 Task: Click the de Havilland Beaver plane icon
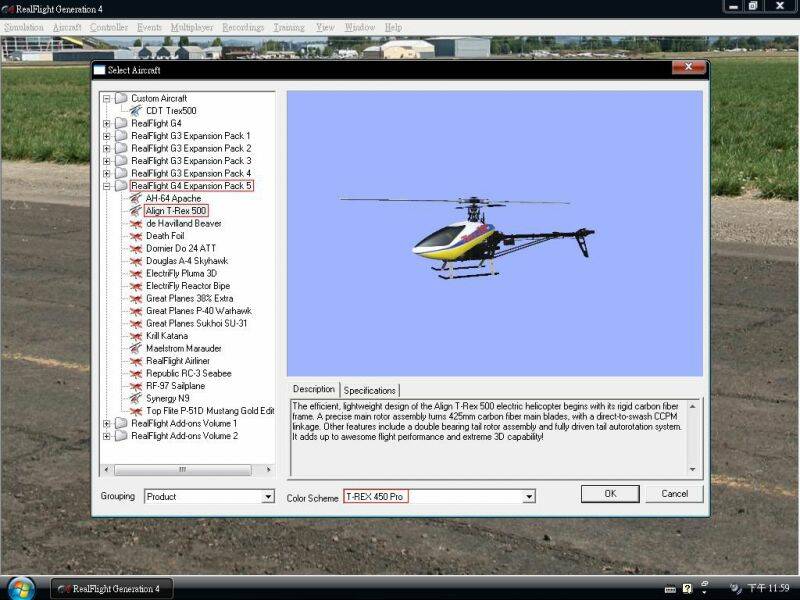(136, 223)
